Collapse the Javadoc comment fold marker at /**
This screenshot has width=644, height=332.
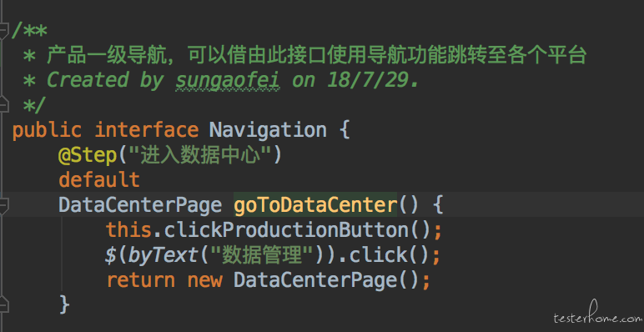coord(3,31)
